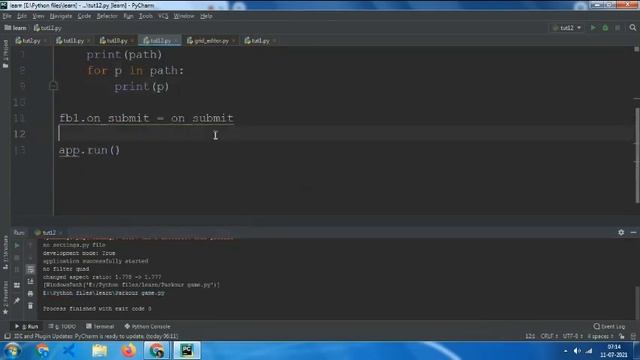Open the Navigate menu
This screenshot has width=640, height=360.
[x=60, y=16]
